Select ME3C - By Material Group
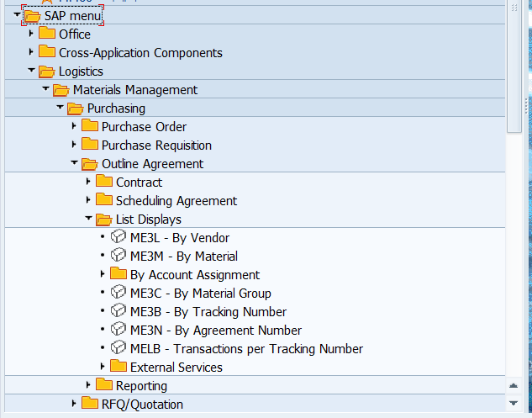This screenshot has height=418, width=532. click(201, 294)
